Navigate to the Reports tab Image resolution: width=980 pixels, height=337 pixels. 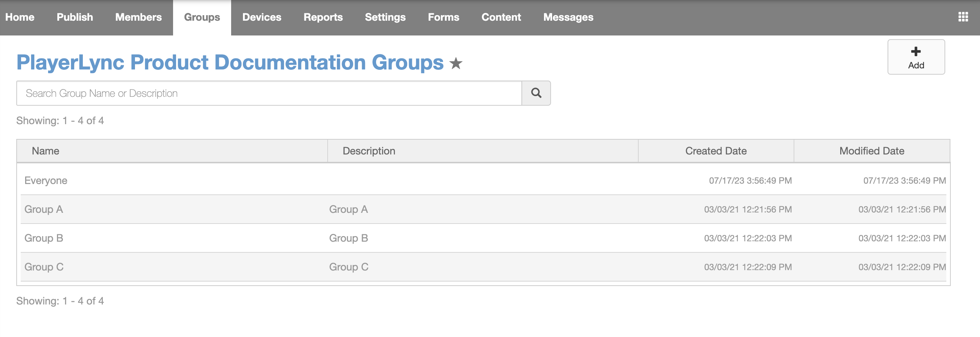coord(323,17)
